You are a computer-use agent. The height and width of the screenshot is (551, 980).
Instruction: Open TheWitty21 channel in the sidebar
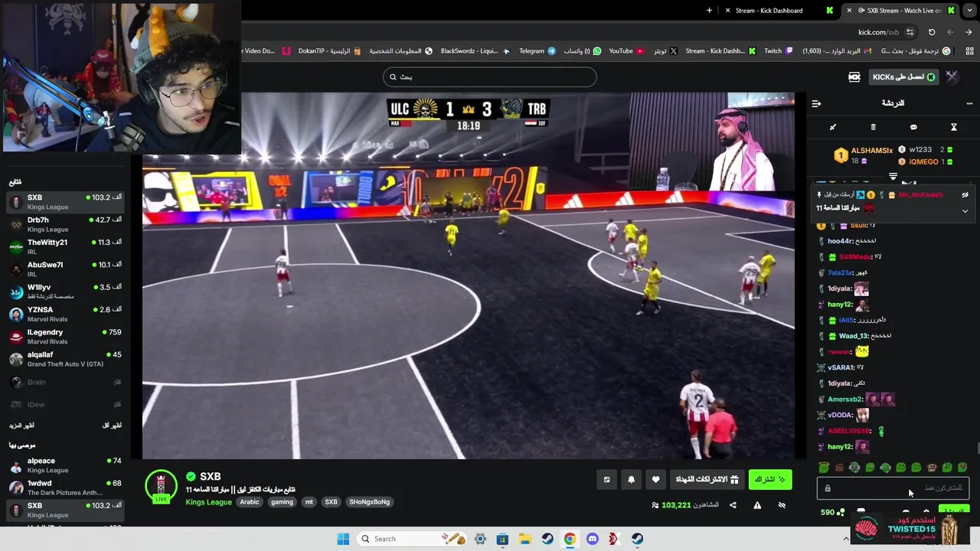65,246
